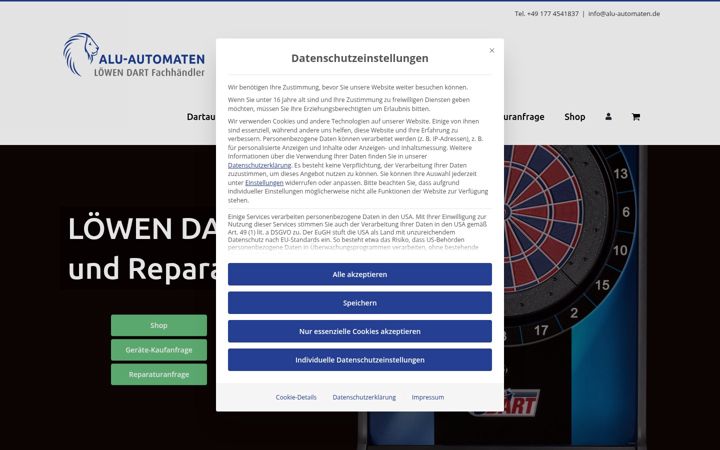Screen dimensions: 720x450
Task: Click the green Geräte-Kaufanfrage button
Action: [x=159, y=350]
